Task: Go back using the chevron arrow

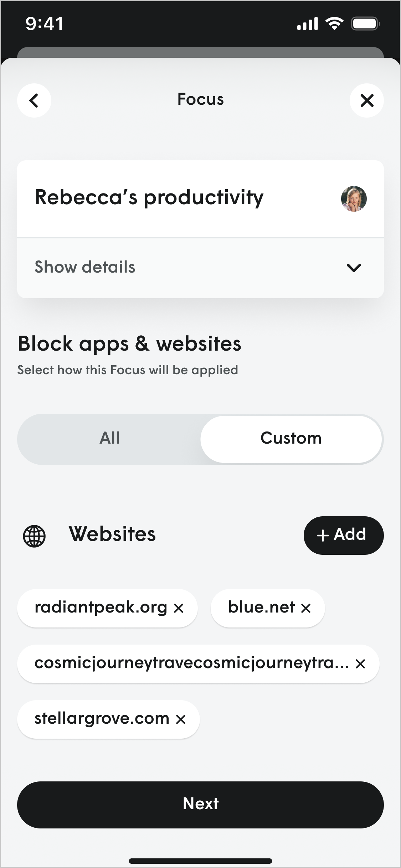Action: [34, 100]
